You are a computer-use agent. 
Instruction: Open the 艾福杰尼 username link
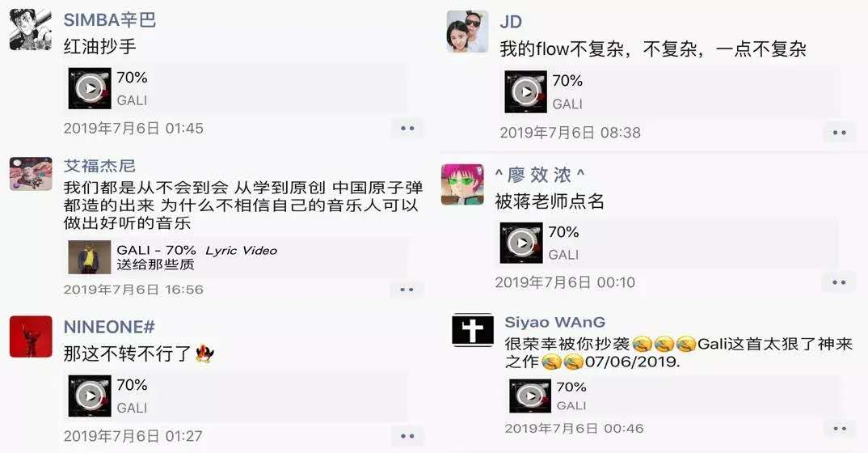pyautogui.click(x=99, y=166)
